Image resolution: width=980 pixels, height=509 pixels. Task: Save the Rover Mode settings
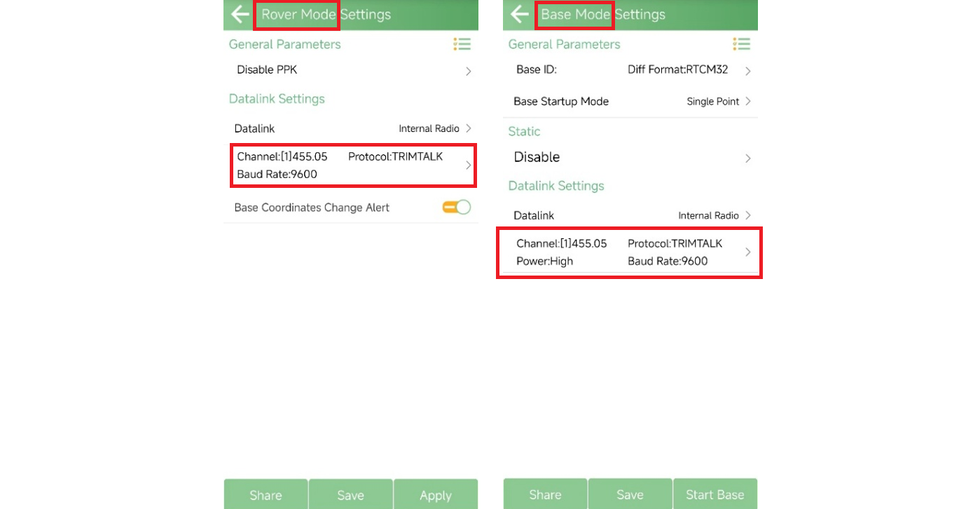click(x=350, y=495)
